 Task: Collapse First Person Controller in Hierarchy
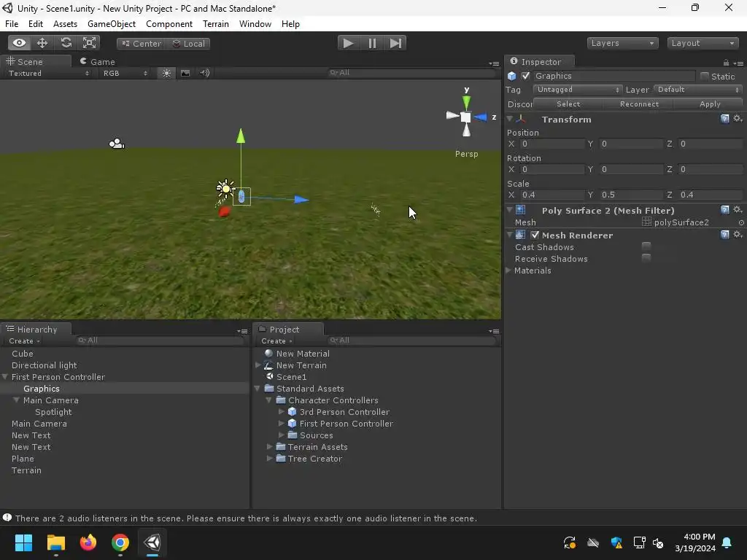tap(5, 377)
